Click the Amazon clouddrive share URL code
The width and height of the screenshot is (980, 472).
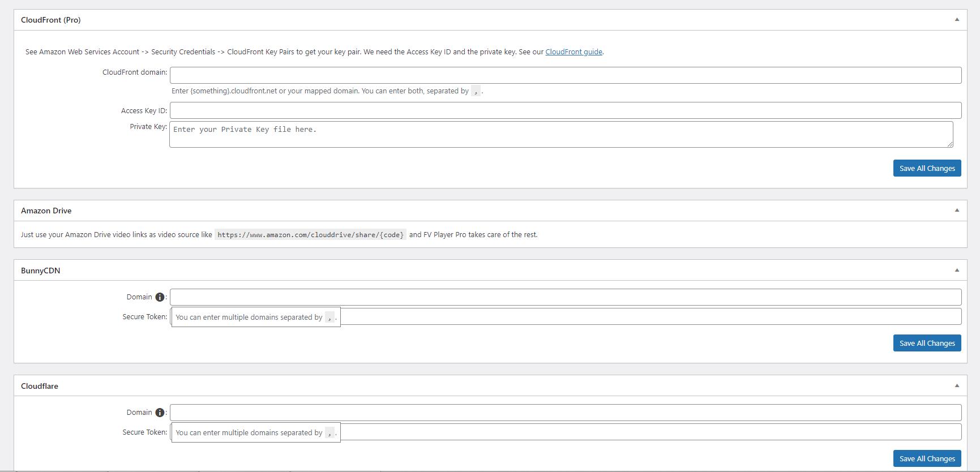tap(311, 235)
